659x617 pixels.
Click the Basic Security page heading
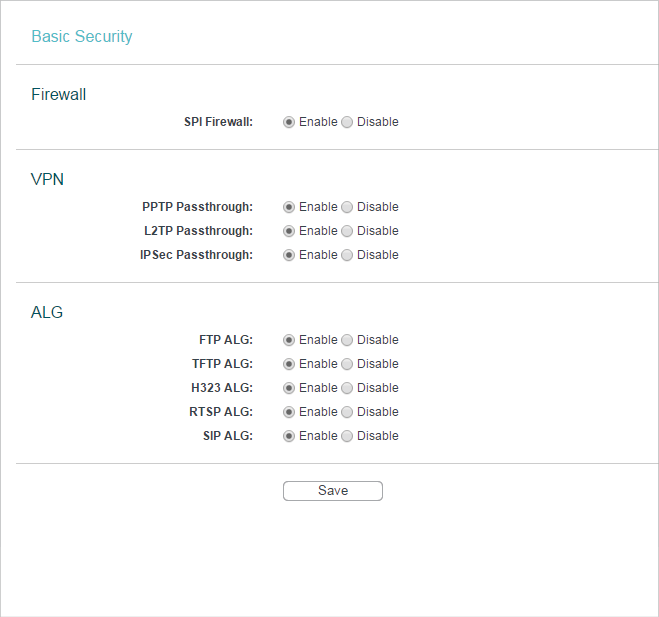[82, 37]
